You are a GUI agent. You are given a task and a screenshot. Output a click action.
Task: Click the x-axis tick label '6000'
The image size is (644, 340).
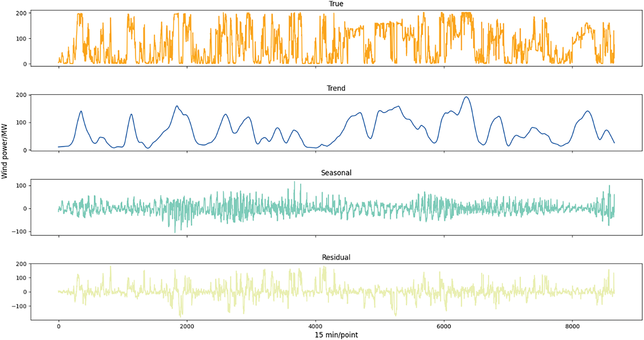pos(444,326)
